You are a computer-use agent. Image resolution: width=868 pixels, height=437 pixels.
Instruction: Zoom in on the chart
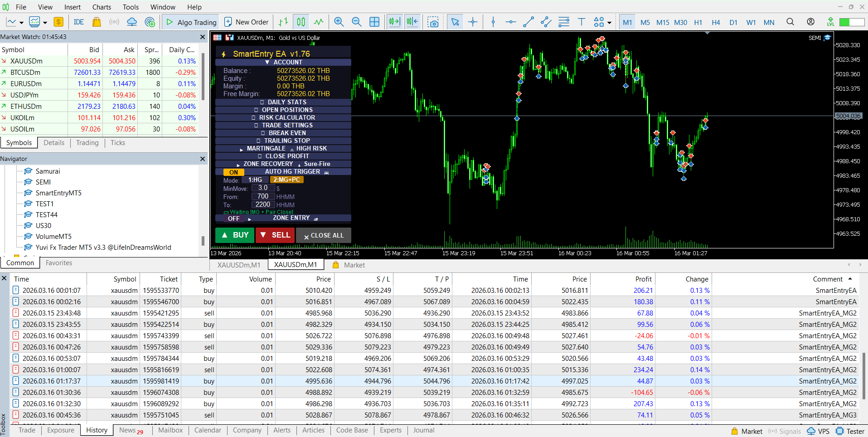pyautogui.click(x=339, y=22)
